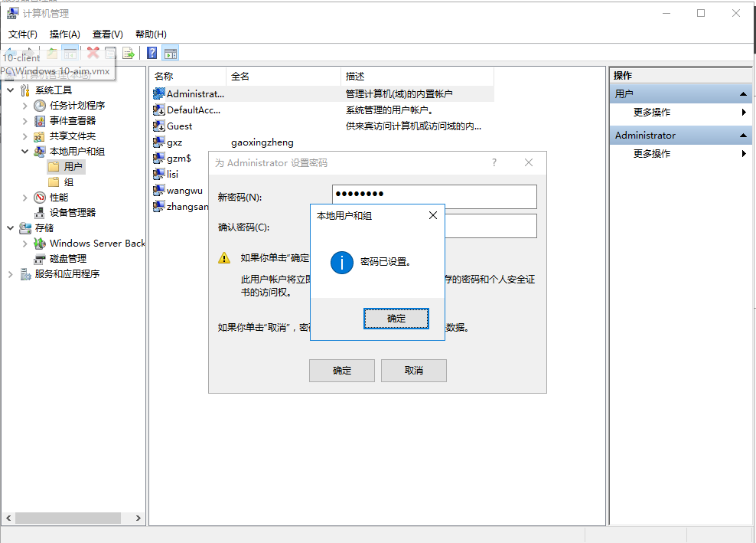Viewport: 756px width, 543px height.
Task: Collapse the 用户 section in actions pane
Action: click(743, 94)
